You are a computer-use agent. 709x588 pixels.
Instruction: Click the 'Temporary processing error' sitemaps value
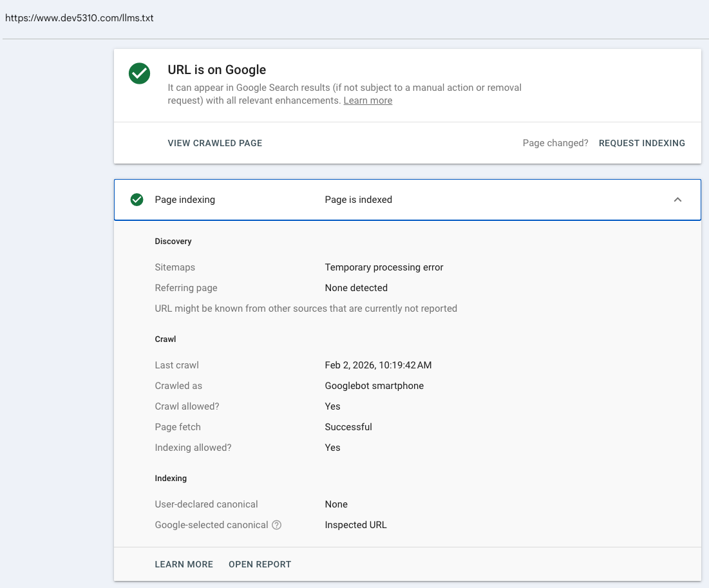click(384, 267)
